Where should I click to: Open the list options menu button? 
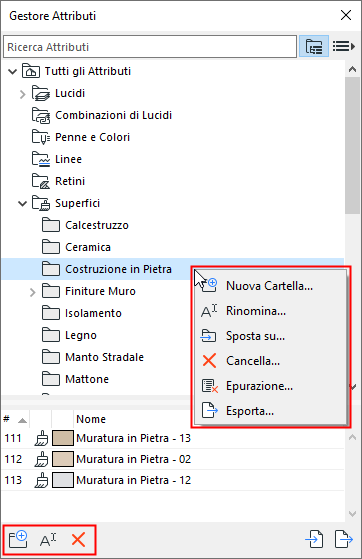pyautogui.click(x=343, y=46)
